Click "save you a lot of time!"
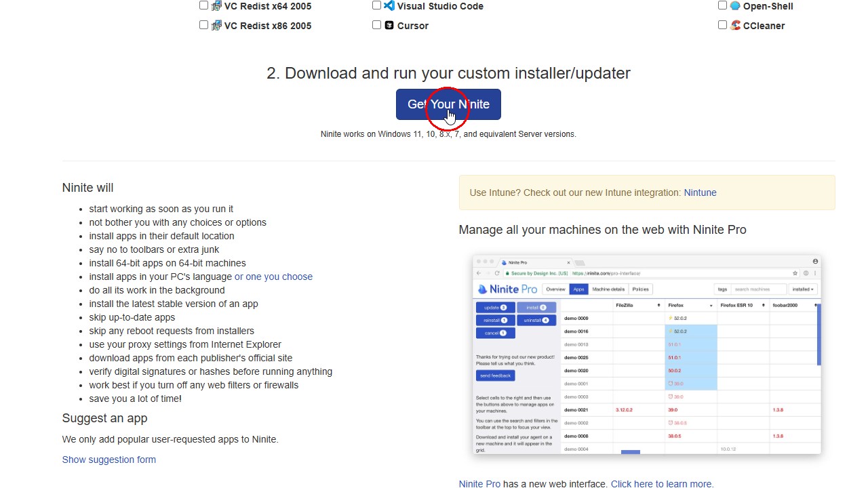Image resolution: width=868 pixels, height=488 pixels. [136, 399]
